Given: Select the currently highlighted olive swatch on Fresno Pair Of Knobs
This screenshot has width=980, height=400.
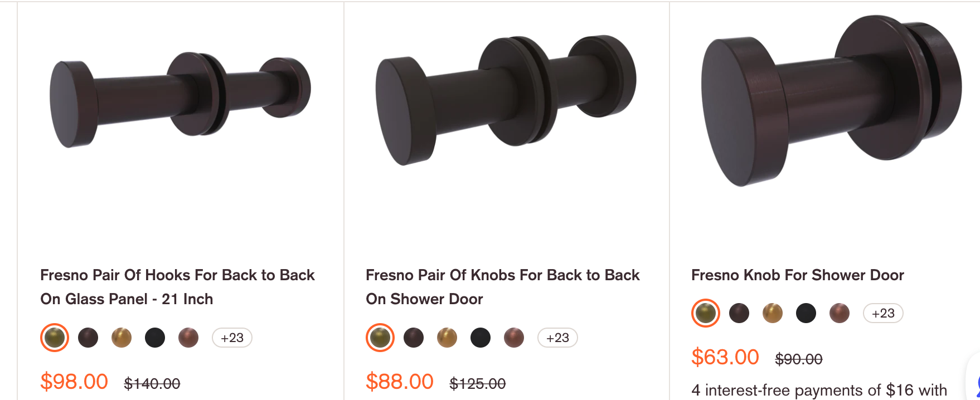Looking at the screenshot, I should pyautogui.click(x=380, y=338).
